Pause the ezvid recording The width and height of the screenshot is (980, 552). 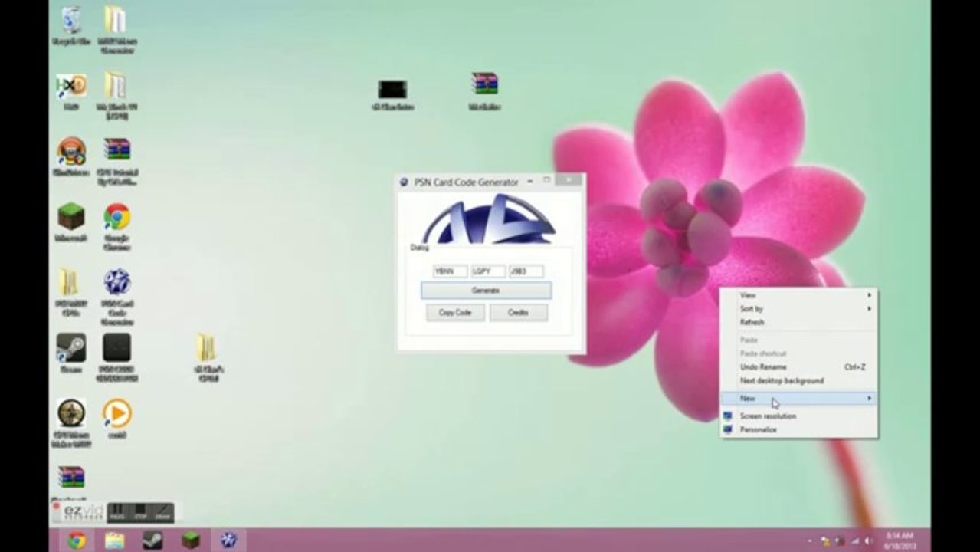pyautogui.click(x=116, y=511)
